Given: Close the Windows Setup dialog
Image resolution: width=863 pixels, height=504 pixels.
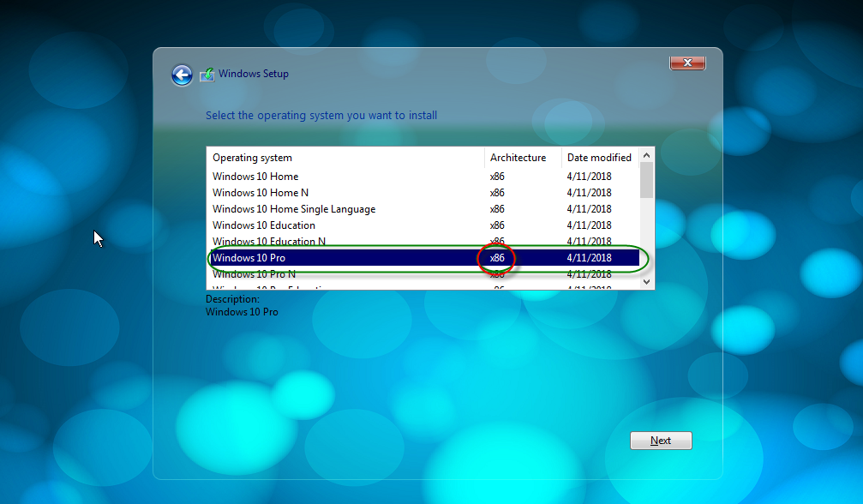Looking at the screenshot, I should (686, 63).
